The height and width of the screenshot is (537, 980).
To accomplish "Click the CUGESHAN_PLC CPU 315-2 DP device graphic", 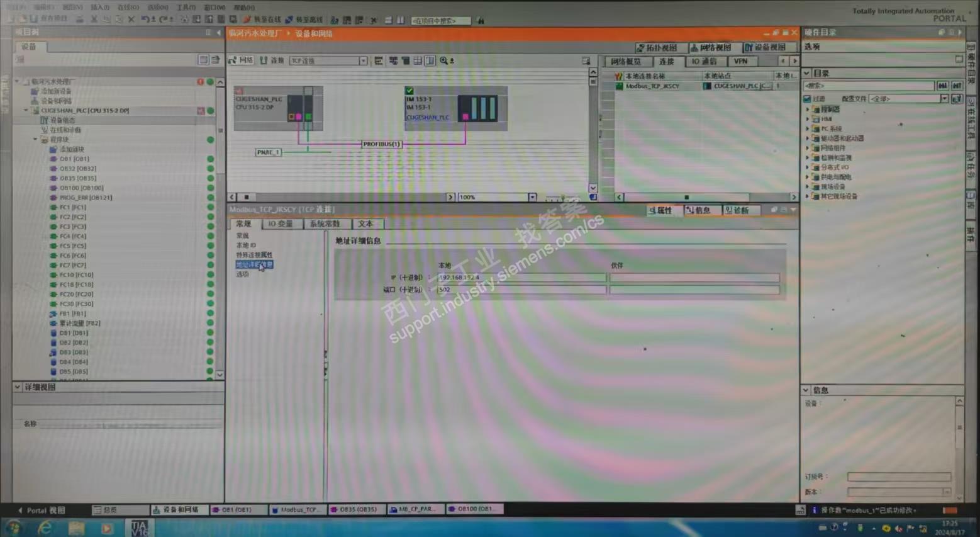I will coord(278,108).
